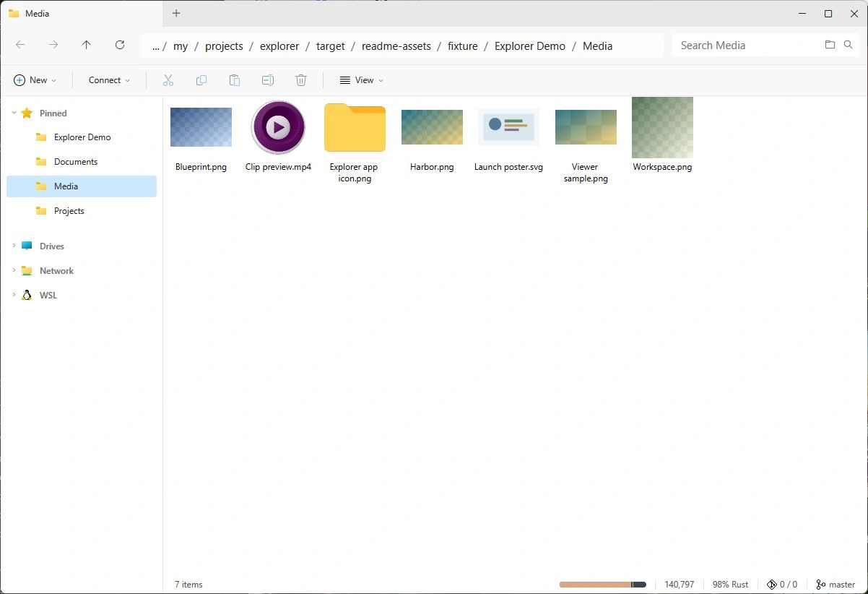Click the folder icon beside Projects
Screen dimensions: 868x594
pos(41,211)
